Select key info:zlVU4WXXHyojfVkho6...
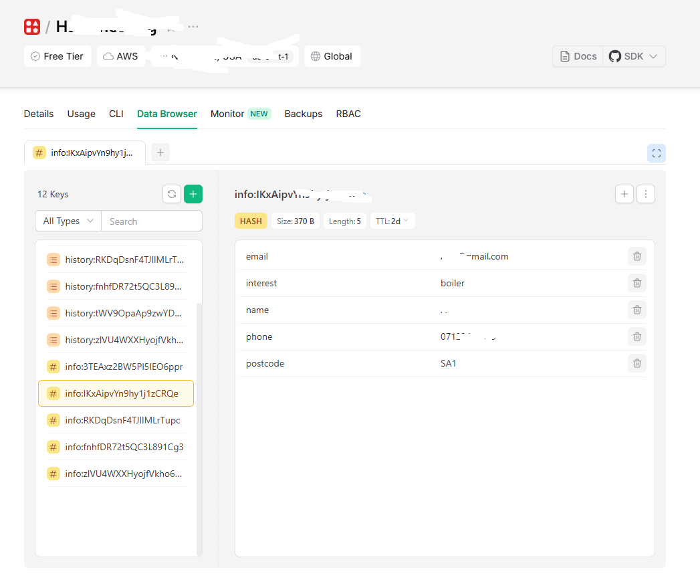The width and height of the screenshot is (700, 588). pyautogui.click(x=116, y=474)
